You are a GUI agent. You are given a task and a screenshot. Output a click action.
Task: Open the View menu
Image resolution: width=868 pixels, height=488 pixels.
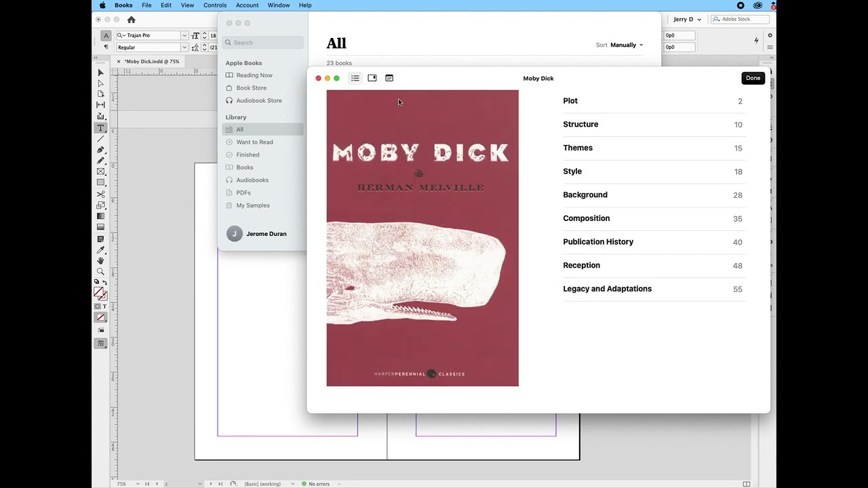(x=187, y=5)
